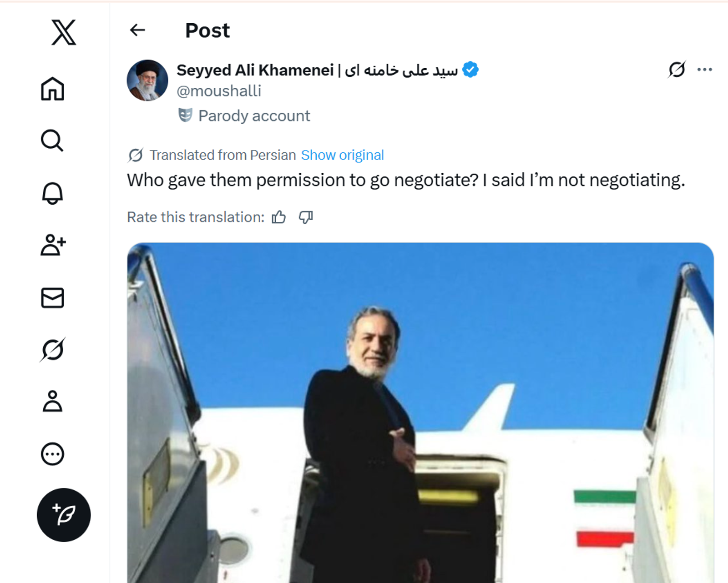Open the post's three-dot more menu
This screenshot has width=728, height=583.
(704, 70)
